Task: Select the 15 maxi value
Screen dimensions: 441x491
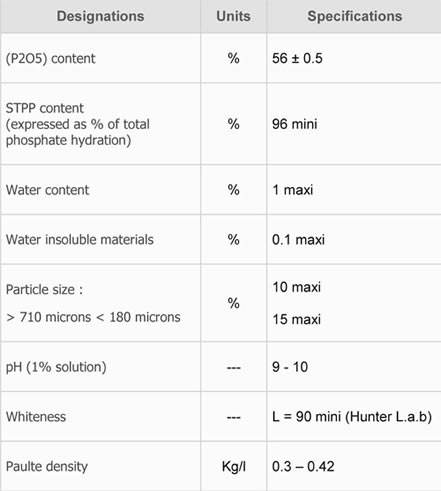Action: point(297,319)
